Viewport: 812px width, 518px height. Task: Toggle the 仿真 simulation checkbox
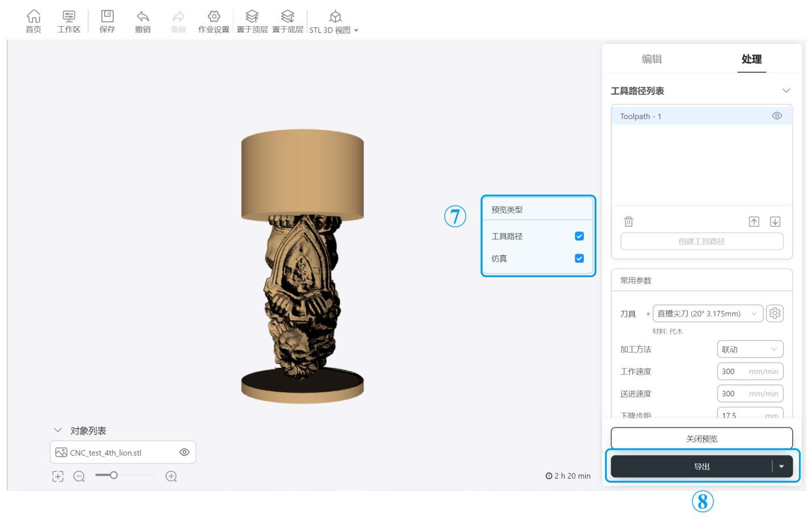point(579,258)
